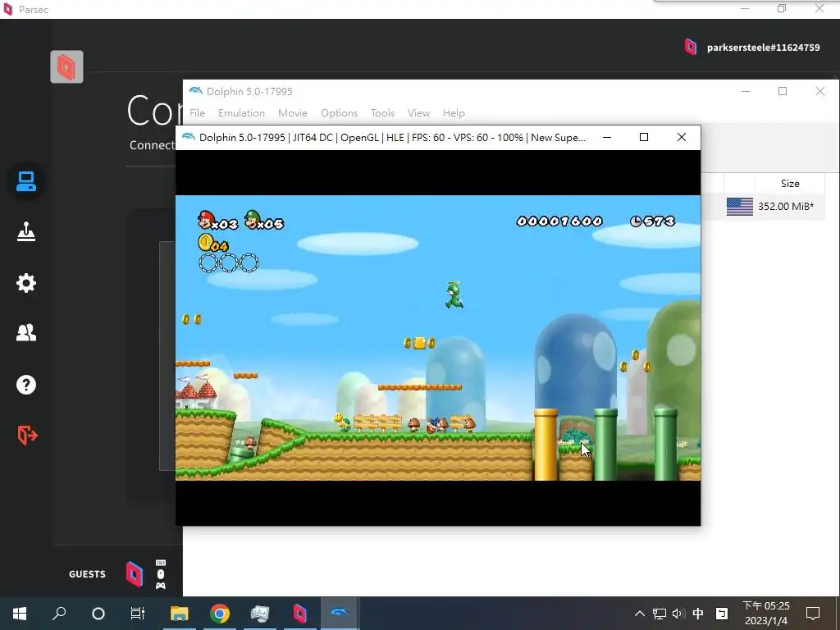Click the game render area showing Mario level
This screenshot has height=630, width=840.
tap(438, 337)
